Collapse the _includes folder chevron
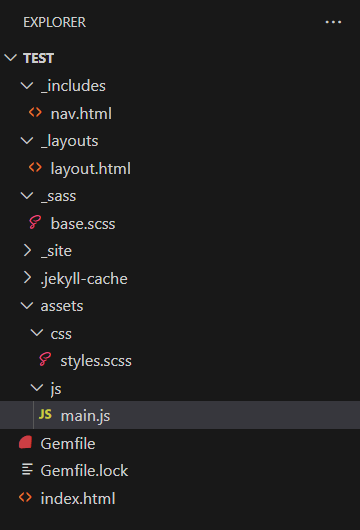360x530 pixels. click(27, 85)
